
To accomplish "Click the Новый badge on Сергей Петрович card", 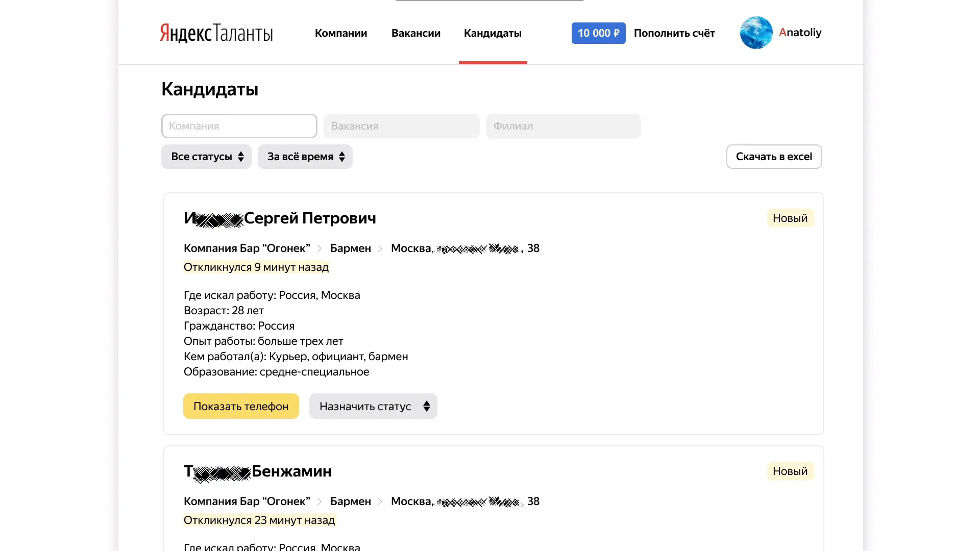I will pos(790,218).
